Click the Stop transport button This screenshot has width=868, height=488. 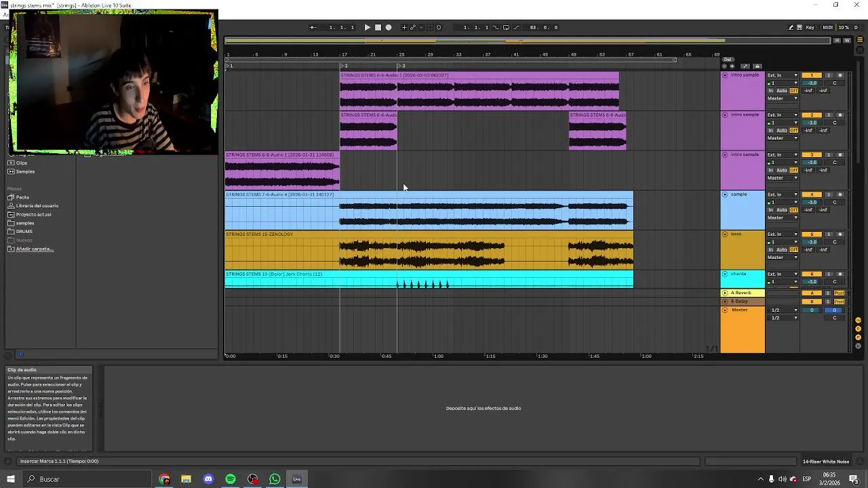click(x=378, y=28)
